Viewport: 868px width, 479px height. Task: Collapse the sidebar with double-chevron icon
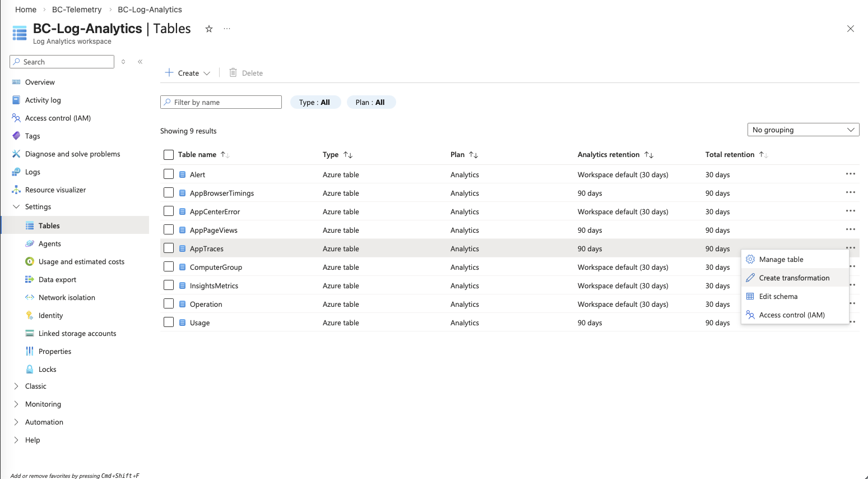point(140,62)
